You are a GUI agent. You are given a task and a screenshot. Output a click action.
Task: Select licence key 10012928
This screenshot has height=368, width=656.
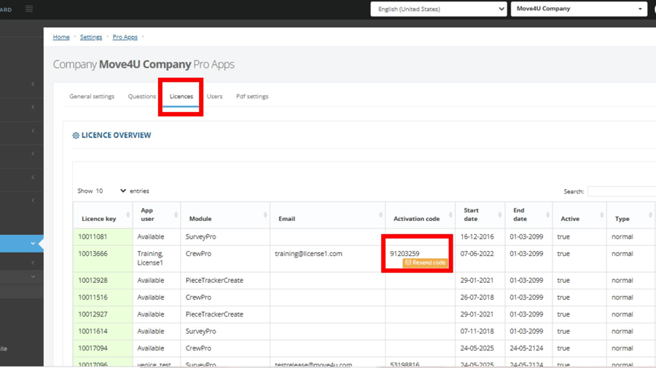tap(93, 281)
